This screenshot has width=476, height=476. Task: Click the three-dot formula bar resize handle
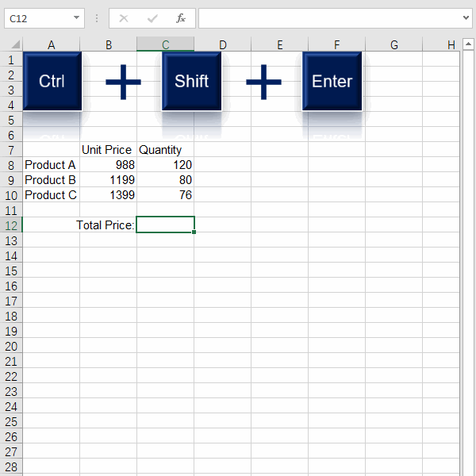pos(97,18)
